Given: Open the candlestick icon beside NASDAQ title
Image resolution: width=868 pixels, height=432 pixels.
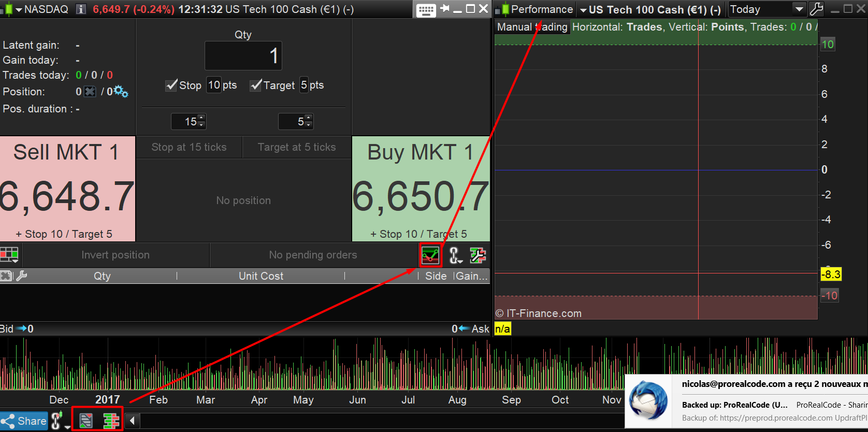Looking at the screenshot, I should (x=7, y=9).
